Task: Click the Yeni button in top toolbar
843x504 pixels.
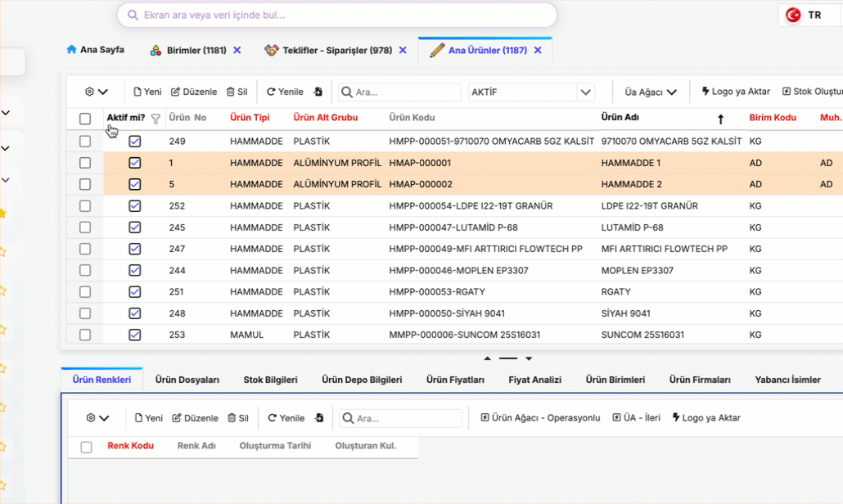Action: click(x=147, y=92)
